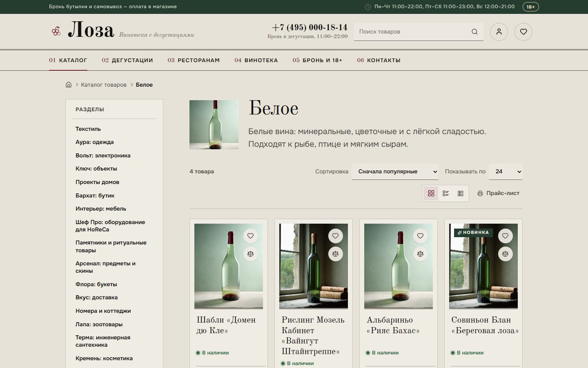
Task: Open the Вольт: электроника section
Action: coord(103,155)
